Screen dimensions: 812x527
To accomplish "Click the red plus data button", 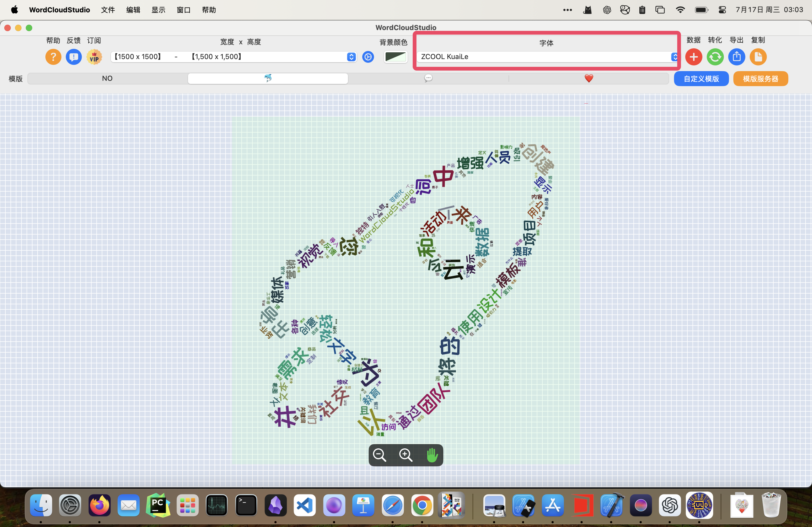I will 694,57.
